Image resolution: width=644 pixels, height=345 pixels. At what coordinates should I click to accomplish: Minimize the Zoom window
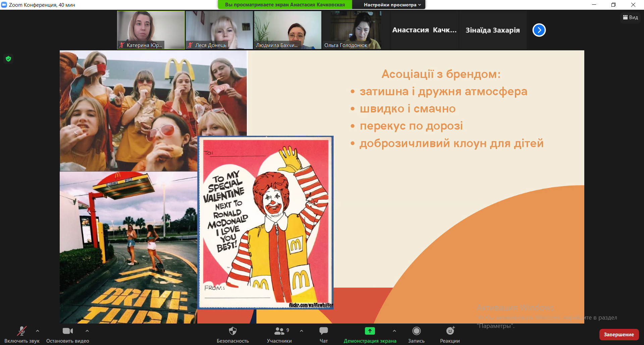[x=594, y=5]
